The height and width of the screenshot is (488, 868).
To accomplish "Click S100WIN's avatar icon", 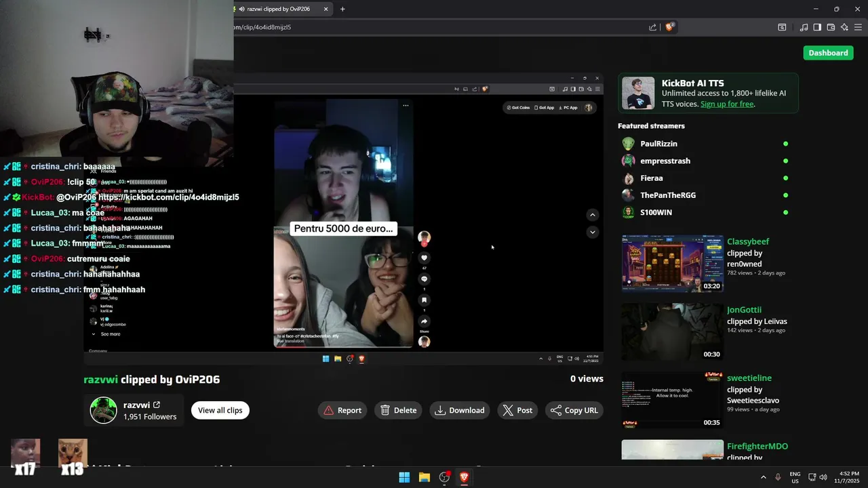I will [x=629, y=212].
